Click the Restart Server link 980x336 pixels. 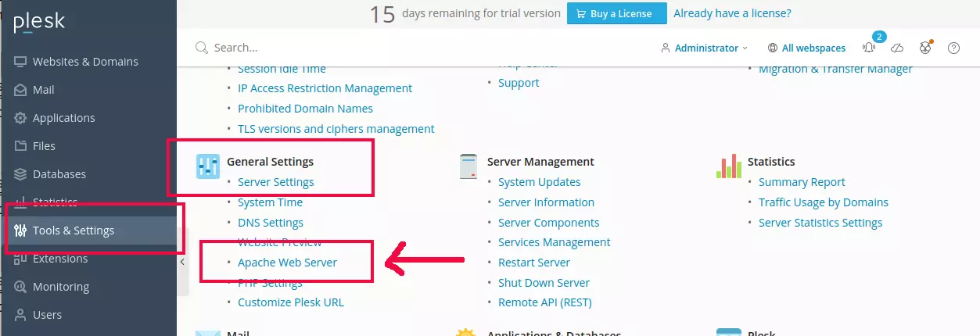click(x=534, y=263)
